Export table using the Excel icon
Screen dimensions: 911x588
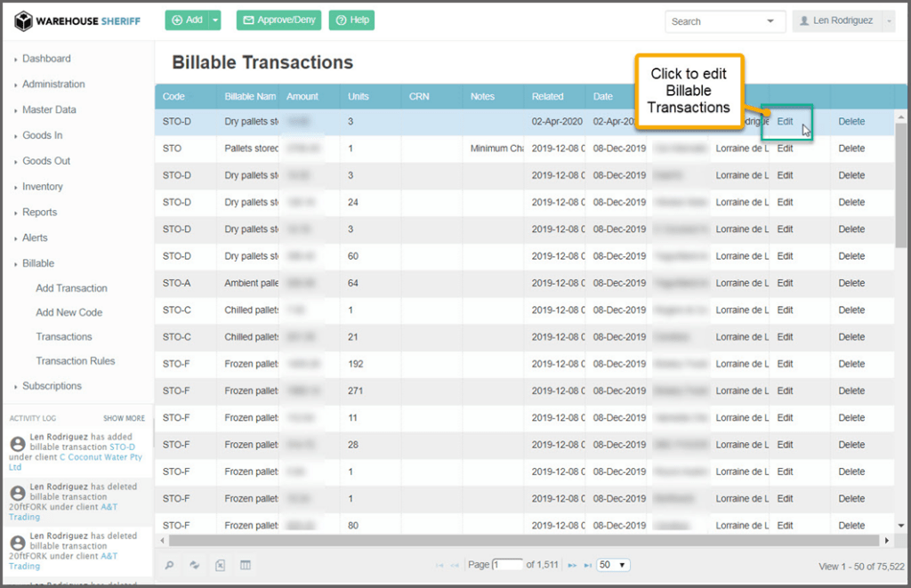click(221, 565)
